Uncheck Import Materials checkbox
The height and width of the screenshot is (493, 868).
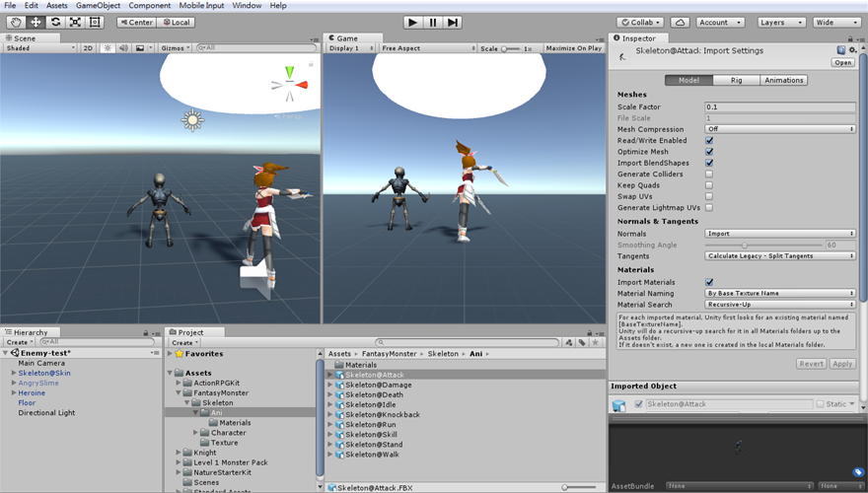pos(709,282)
